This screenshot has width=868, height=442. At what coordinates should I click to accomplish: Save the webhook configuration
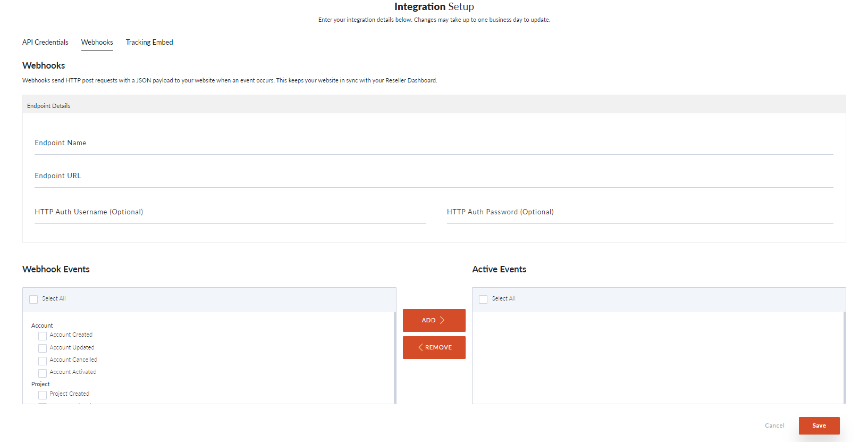click(819, 426)
